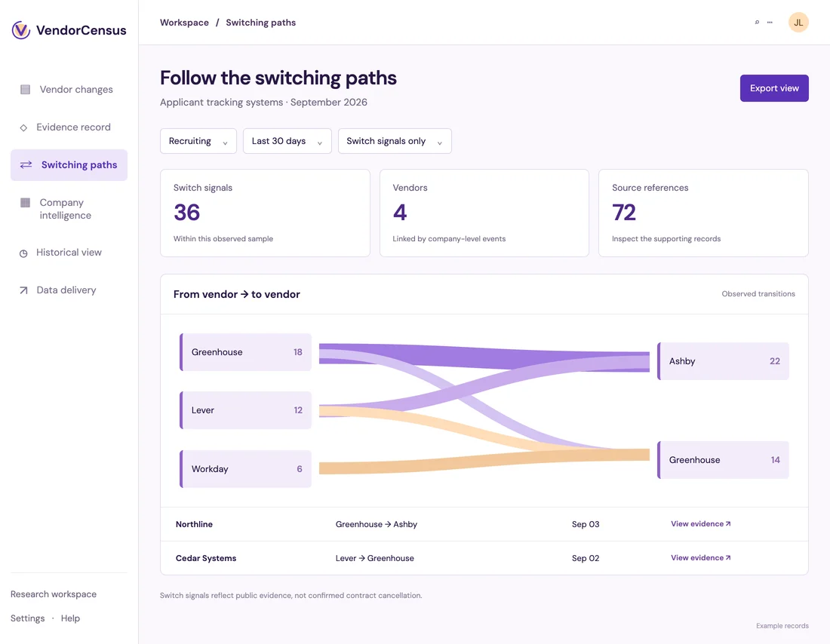
Task: Open the JL user avatar menu
Action: [798, 22]
